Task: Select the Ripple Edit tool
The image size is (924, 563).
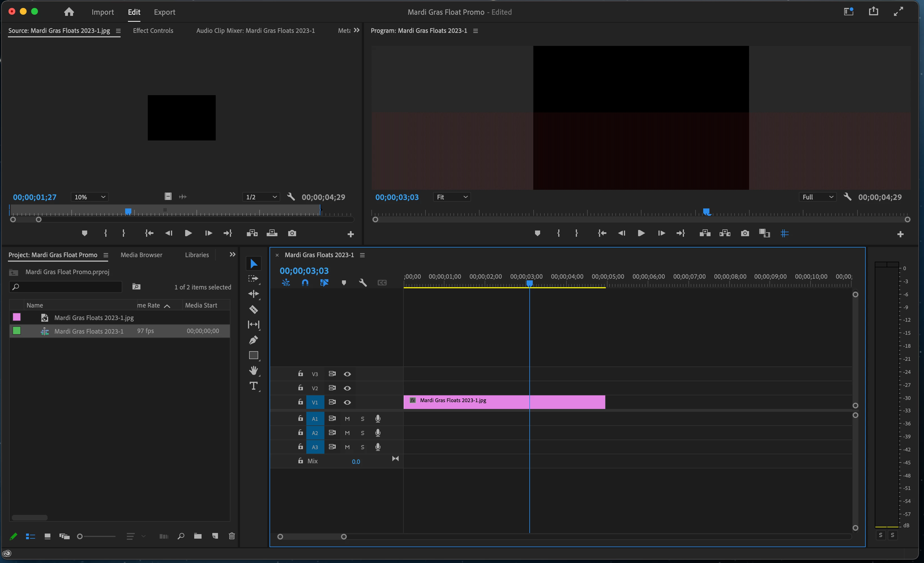Action: [x=253, y=294]
